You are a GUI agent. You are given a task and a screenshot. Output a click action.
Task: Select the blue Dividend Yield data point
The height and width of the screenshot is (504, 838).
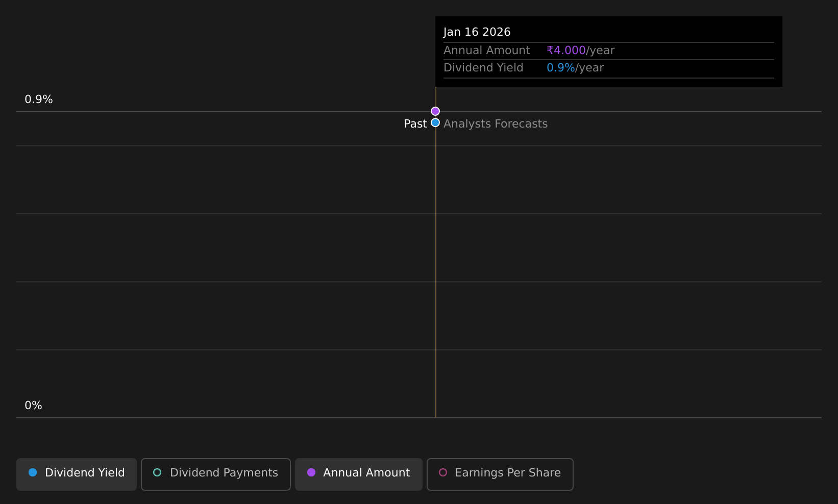point(435,122)
